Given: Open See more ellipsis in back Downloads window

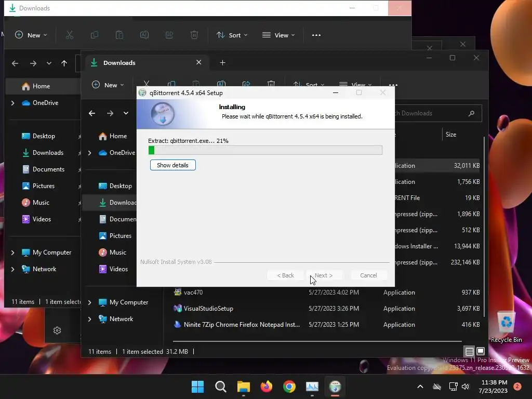Looking at the screenshot, I should pyautogui.click(x=316, y=35).
